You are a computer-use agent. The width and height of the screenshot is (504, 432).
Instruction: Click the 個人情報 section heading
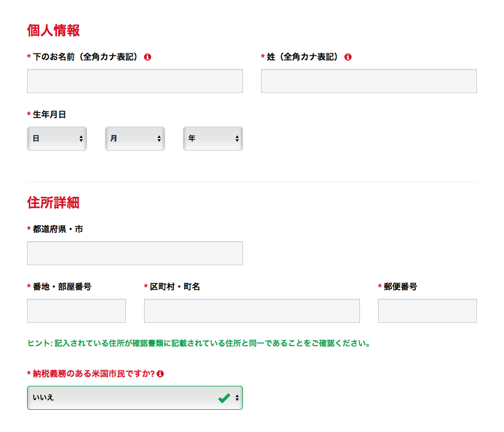(x=53, y=31)
